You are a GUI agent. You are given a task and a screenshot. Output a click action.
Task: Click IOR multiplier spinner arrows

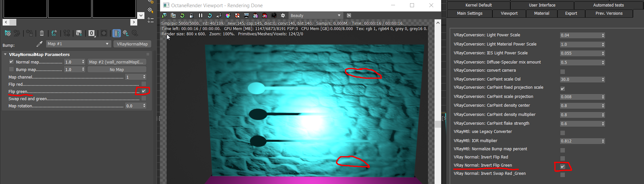click(603, 141)
